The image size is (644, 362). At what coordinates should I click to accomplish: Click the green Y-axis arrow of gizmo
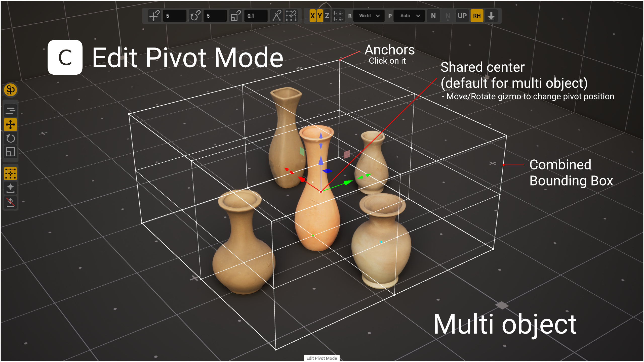pyautogui.click(x=348, y=183)
